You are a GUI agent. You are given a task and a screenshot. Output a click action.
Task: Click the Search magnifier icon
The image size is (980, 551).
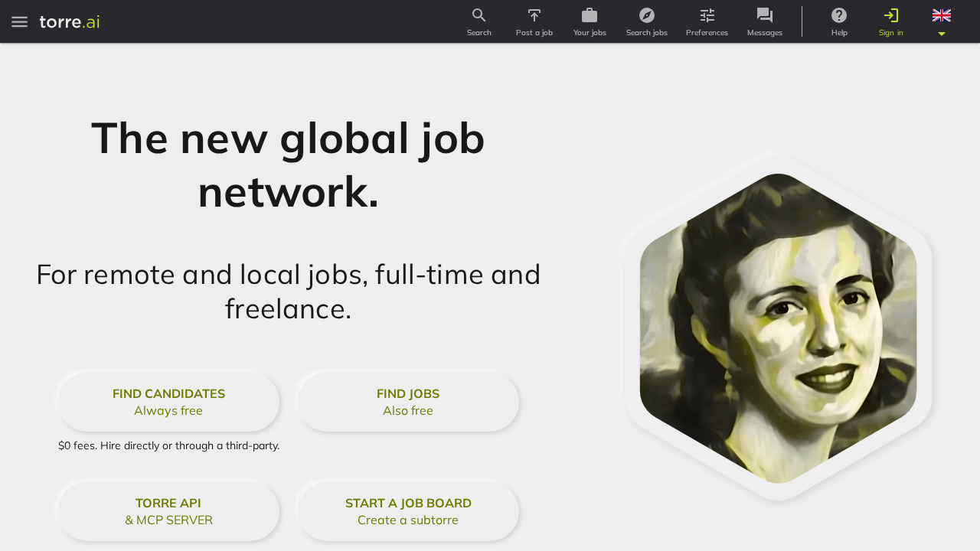pyautogui.click(x=479, y=15)
